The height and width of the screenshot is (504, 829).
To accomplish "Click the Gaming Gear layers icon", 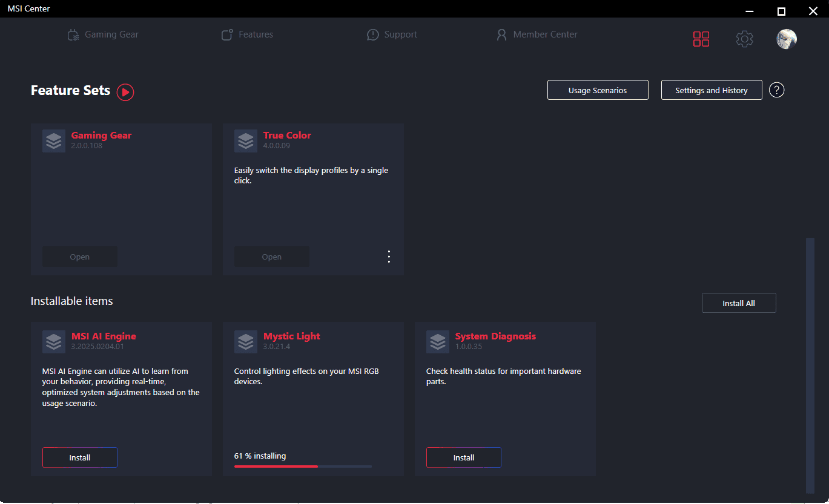I will tap(54, 141).
